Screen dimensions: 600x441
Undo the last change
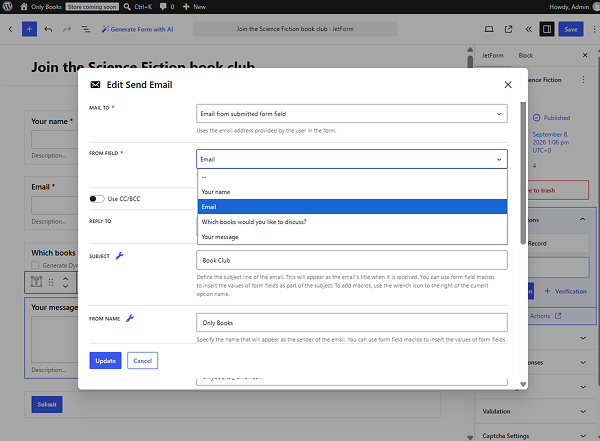(48, 29)
